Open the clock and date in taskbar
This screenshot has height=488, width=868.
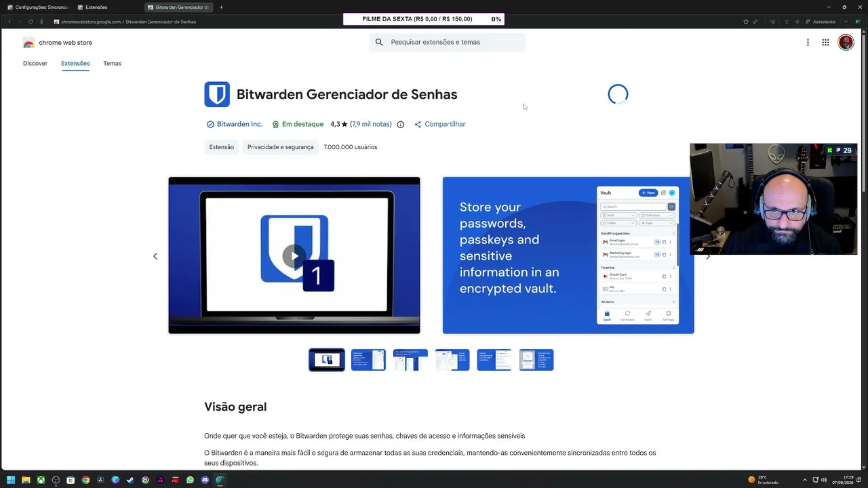844,480
